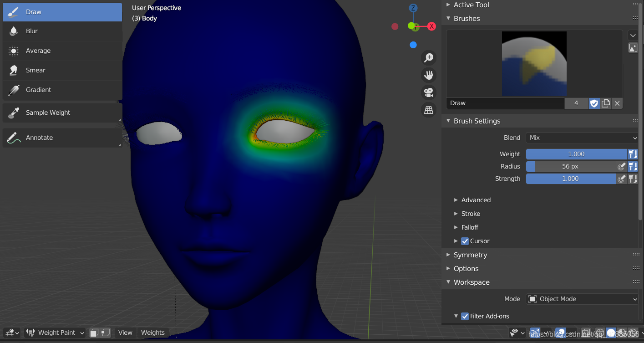Select the Gradient weight tool
Viewport: 644px width, 343px height.
point(62,90)
